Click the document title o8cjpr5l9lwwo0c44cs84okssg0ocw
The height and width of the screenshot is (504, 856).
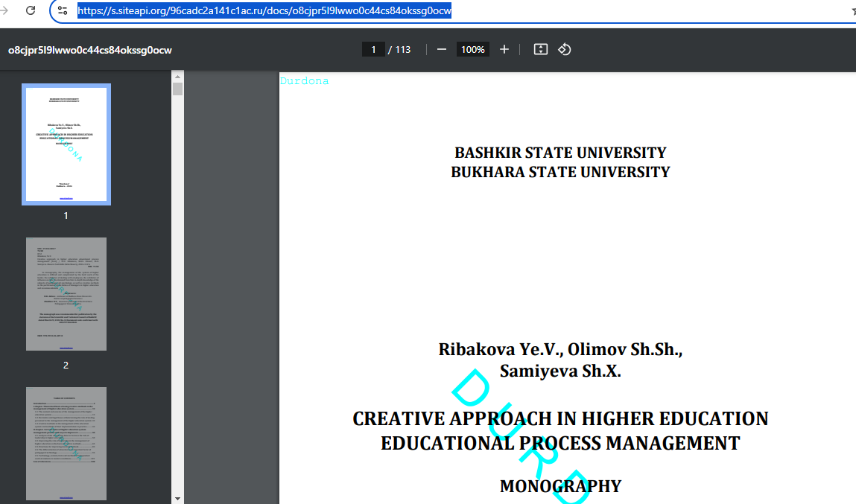tap(90, 50)
